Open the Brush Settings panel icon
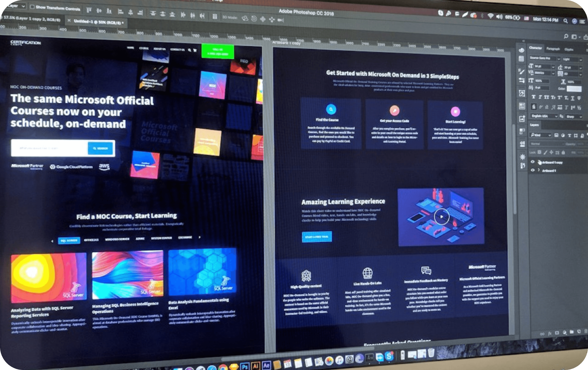The width and height of the screenshot is (588, 370). click(x=522, y=80)
